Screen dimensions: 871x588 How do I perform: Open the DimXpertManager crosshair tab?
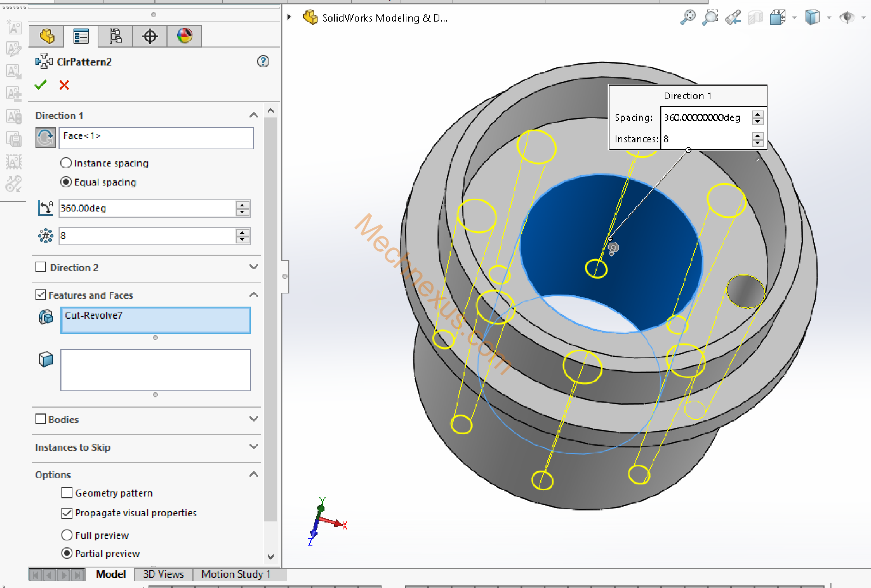click(x=150, y=36)
